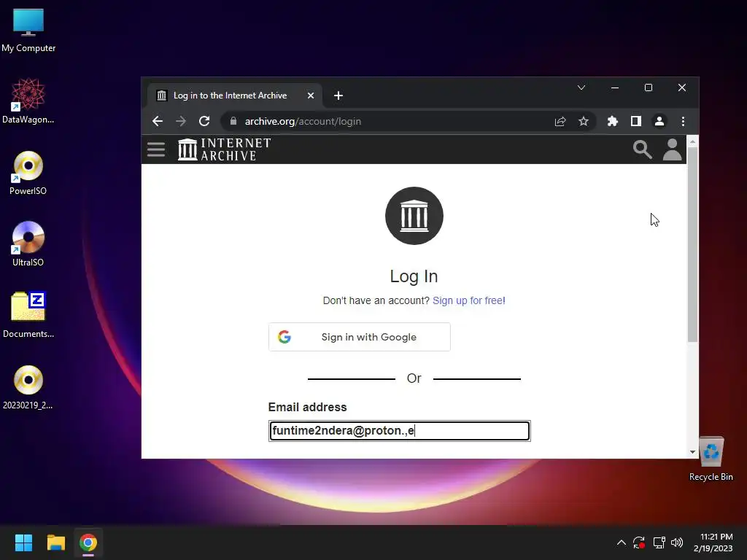Toggle Chrome side panel icon

(x=636, y=122)
